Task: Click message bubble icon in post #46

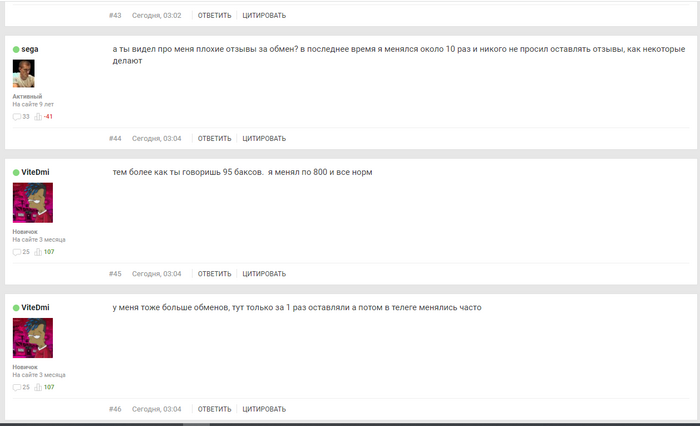Action: 17,387
